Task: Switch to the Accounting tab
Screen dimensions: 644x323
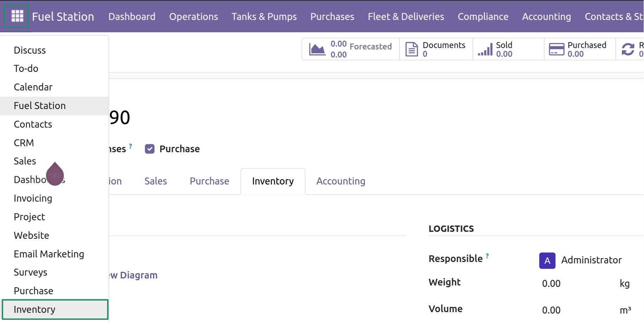Action: pos(341,181)
